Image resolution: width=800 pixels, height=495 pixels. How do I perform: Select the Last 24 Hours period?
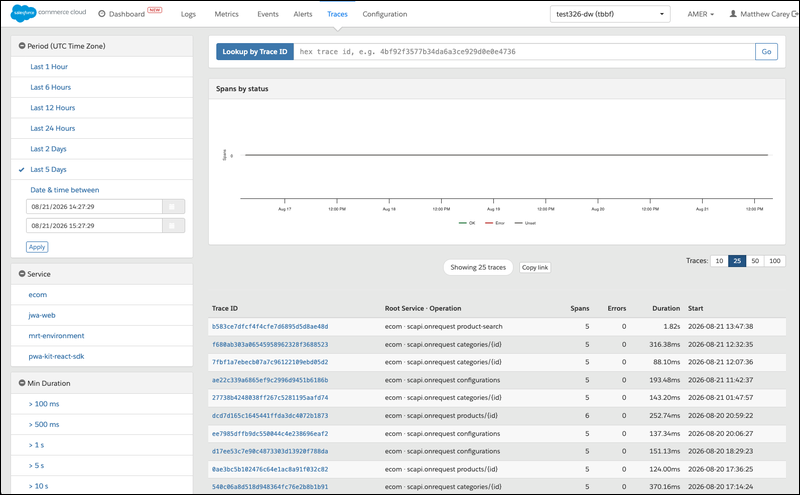[53, 128]
